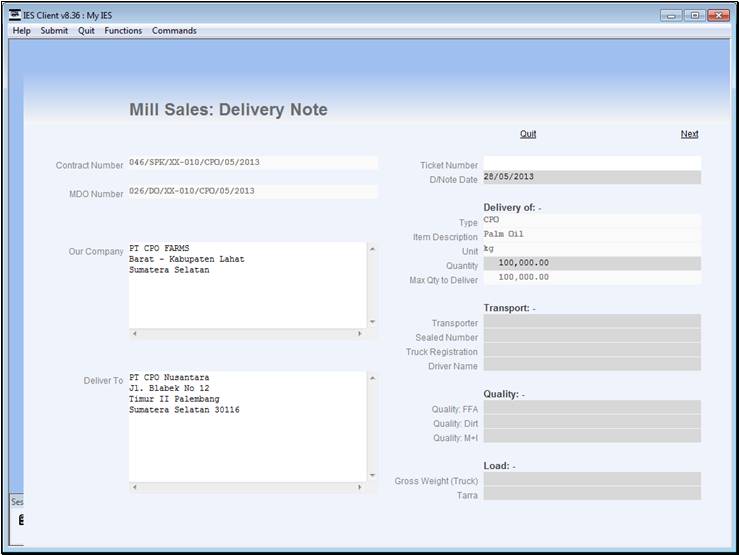Open the Help menu

coord(21,31)
